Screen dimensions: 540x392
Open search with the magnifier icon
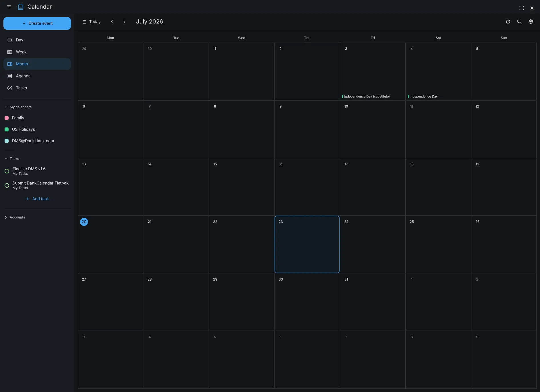519,22
